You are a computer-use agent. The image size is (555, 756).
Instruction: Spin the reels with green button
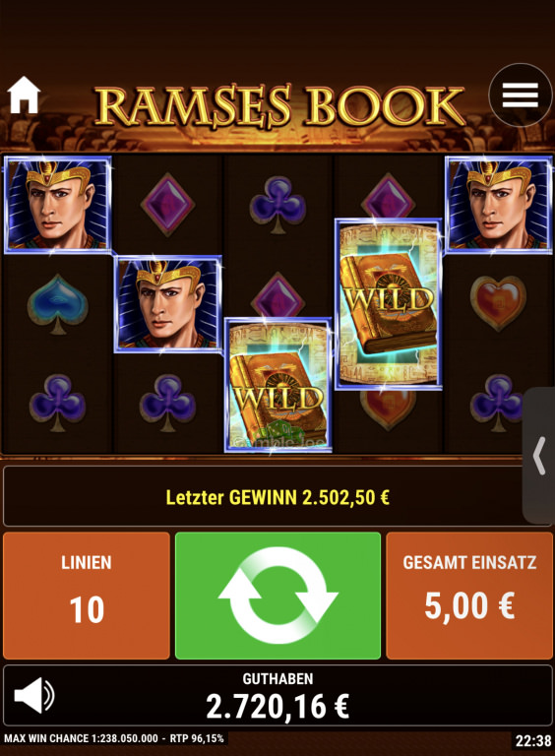coord(277,596)
